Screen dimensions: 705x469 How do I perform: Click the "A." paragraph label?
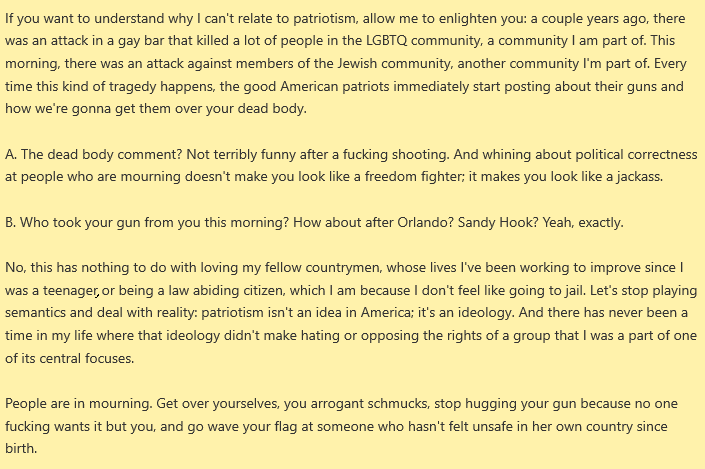tap(11, 153)
